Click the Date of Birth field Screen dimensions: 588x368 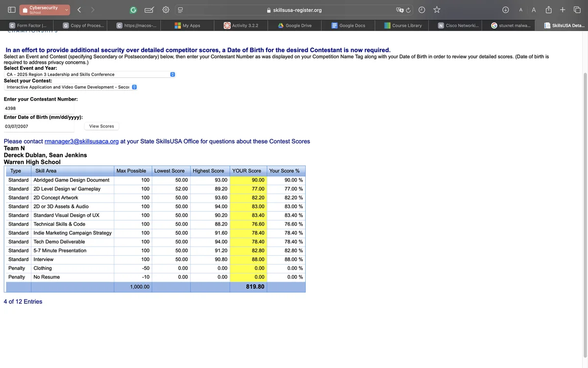[39, 126]
